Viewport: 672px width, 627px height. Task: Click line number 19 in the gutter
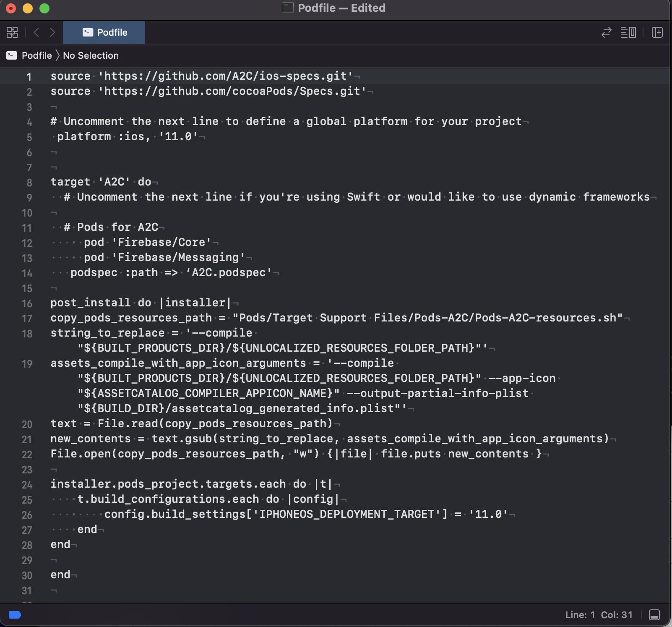pos(27,364)
